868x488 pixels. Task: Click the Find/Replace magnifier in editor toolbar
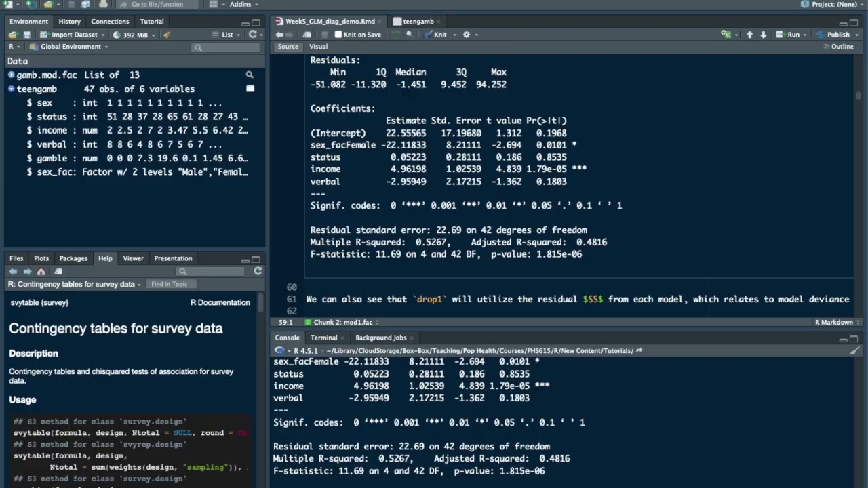click(x=410, y=35)
